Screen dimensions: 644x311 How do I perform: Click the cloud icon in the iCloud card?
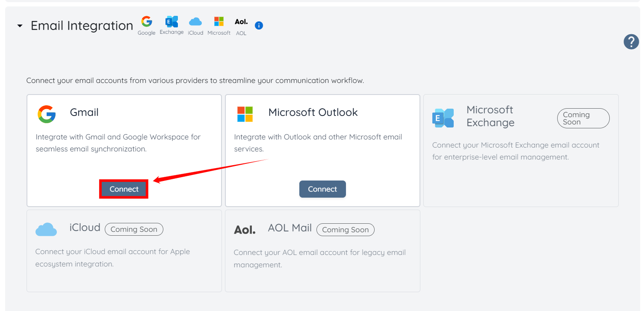46,230
